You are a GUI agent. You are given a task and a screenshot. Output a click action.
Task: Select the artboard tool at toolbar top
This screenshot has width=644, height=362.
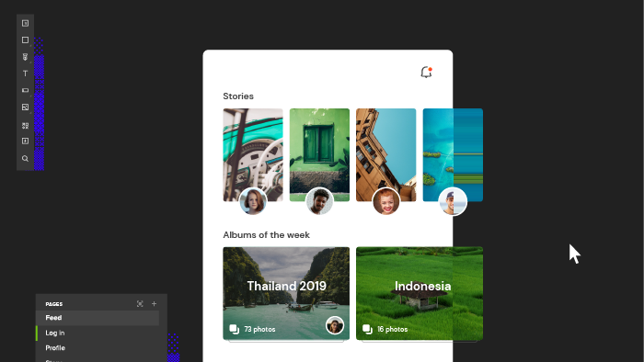pyautogui.click(x=25, y=23)
